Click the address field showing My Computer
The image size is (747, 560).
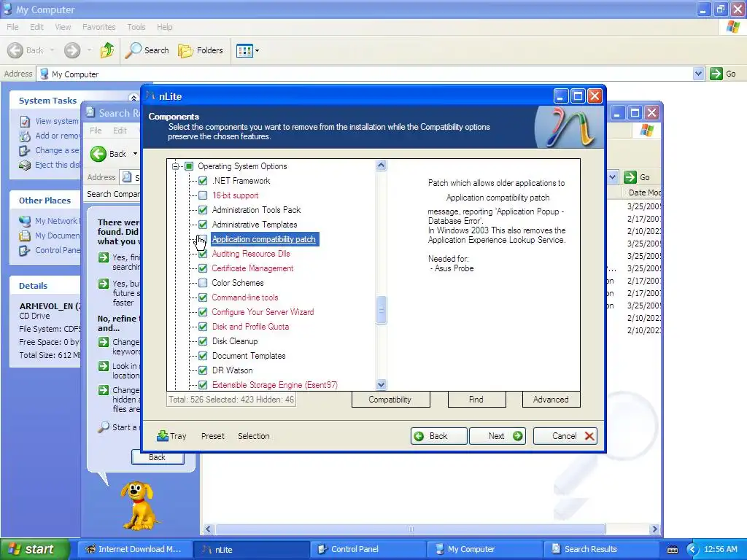[x=365, y=74]
